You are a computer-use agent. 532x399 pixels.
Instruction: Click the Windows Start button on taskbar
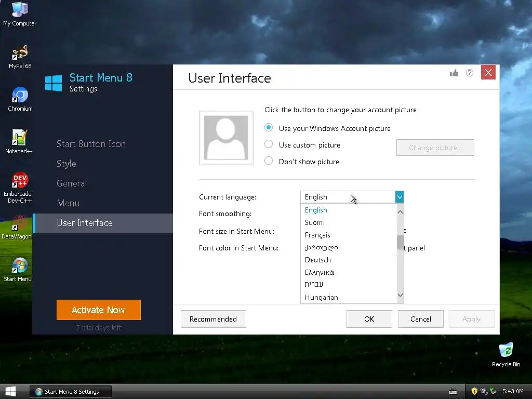click(x=10, y=392)
